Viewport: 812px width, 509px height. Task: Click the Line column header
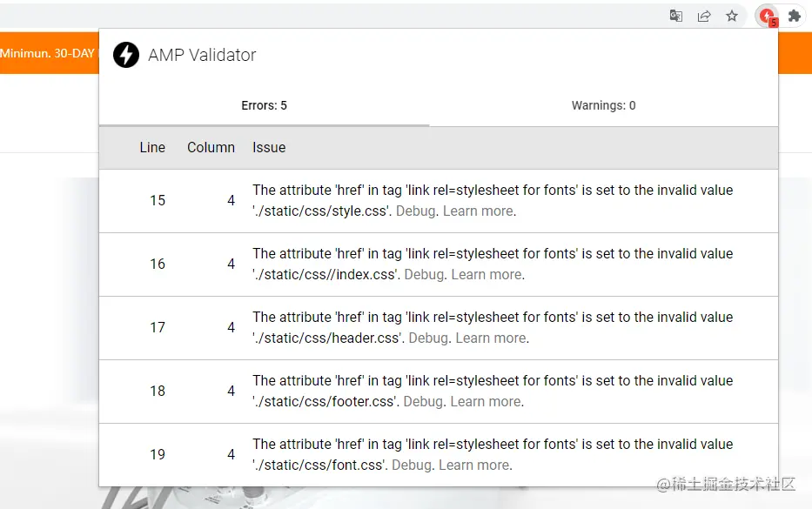(x=152, y=148)
